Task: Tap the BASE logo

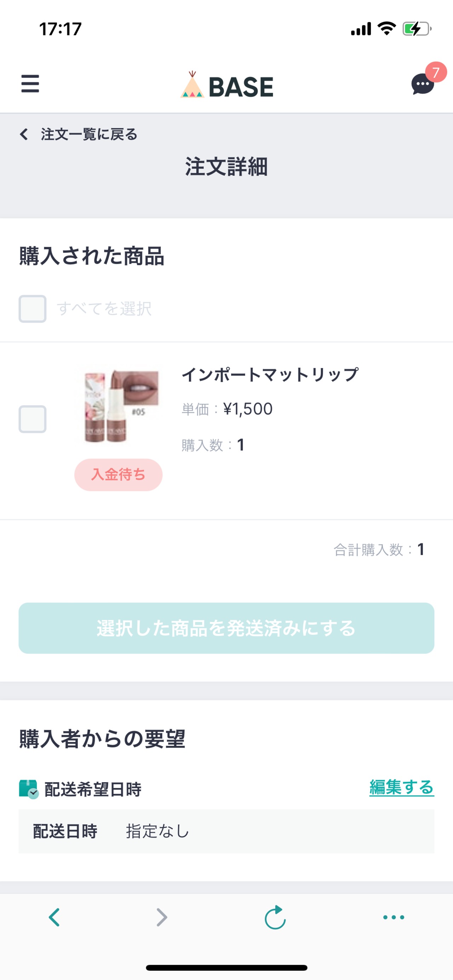Action: pos(227,86)
